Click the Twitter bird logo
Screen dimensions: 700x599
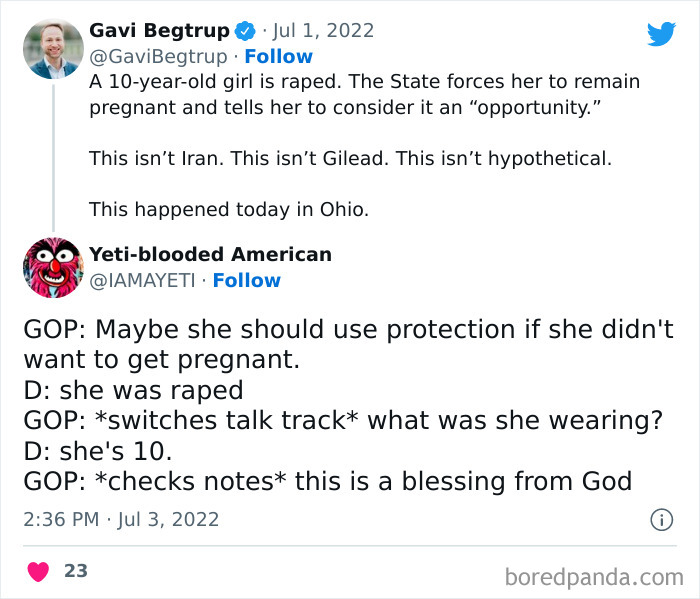click(661, 34)
